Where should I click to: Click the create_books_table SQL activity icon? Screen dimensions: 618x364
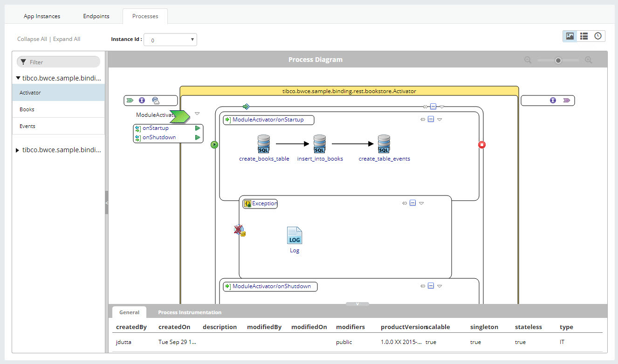pyautogui.click(x=264, y=144)
